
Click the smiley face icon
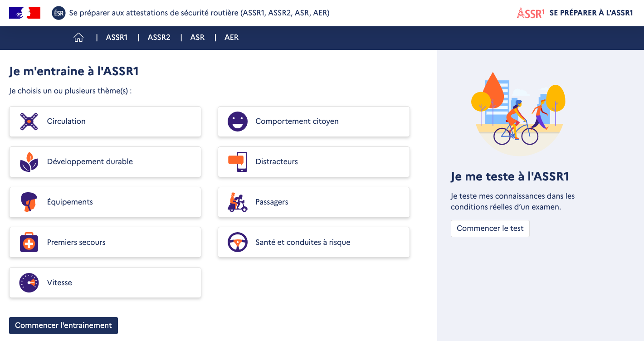click(x=238, y=122)
